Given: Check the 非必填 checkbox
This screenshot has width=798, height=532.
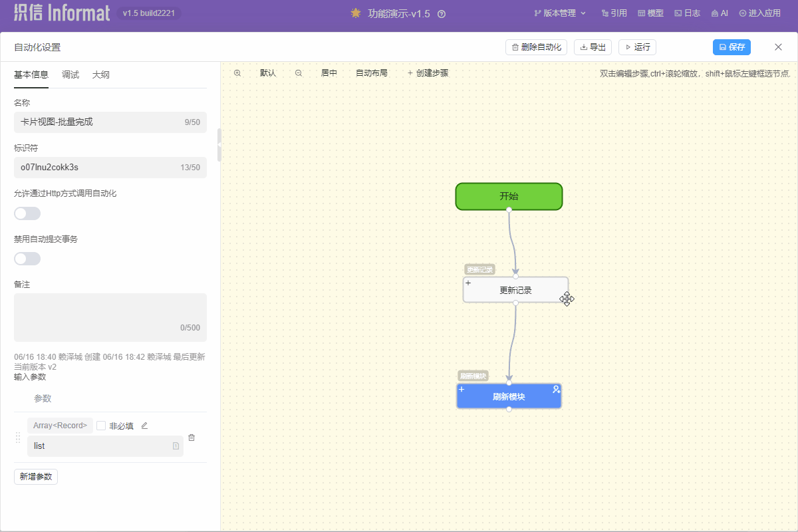Looking at the screenshot, I should pos(101,426).
